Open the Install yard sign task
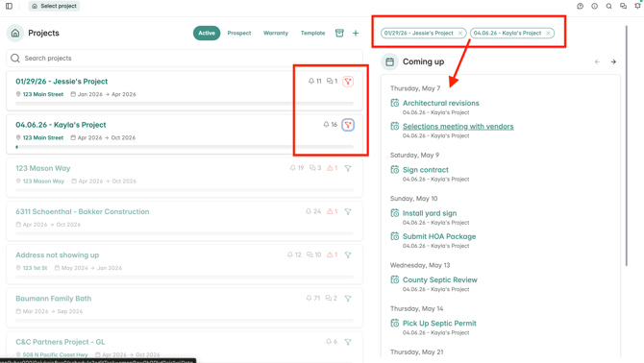 point(430,213)
